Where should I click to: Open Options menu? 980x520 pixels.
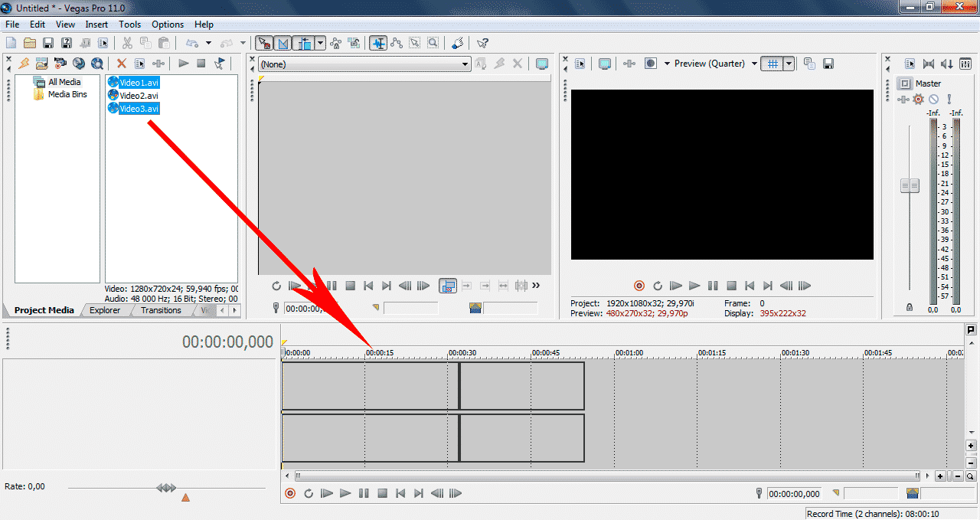coord(168,25)
